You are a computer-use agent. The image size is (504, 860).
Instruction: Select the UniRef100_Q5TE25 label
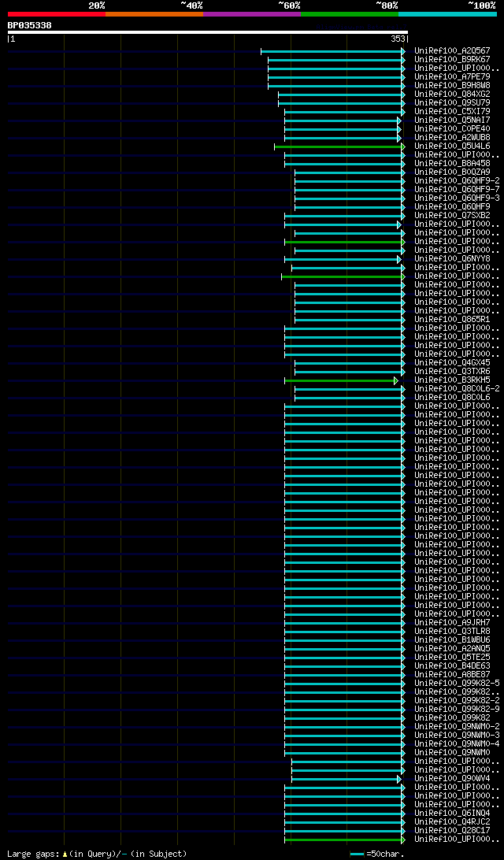(x=452, y=658)
